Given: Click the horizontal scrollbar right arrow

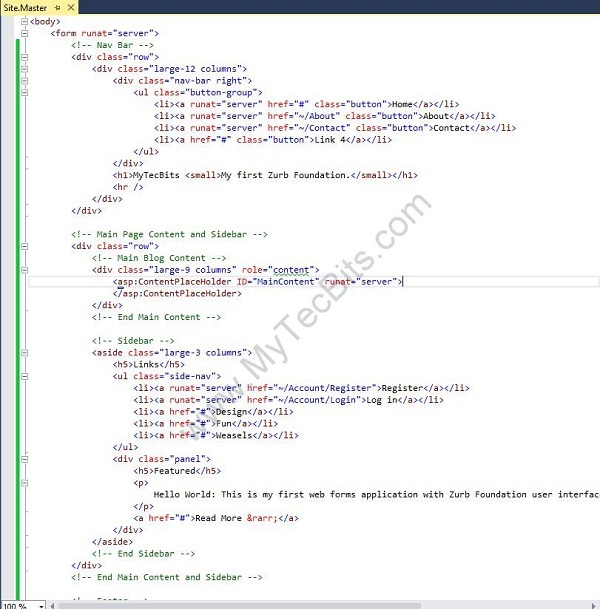Looking at the screenshot, I should 593,606.
